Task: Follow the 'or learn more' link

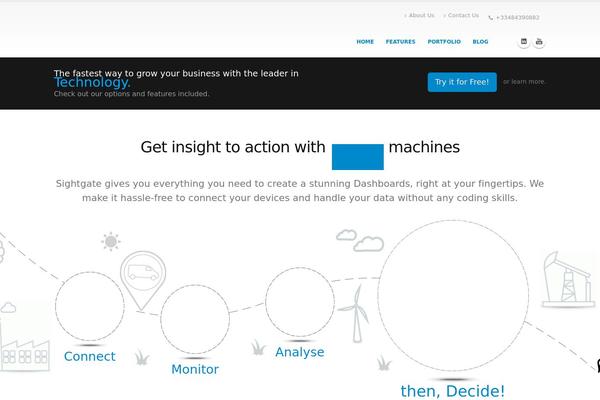Action: pyautogui.click(x=524, y=82)
